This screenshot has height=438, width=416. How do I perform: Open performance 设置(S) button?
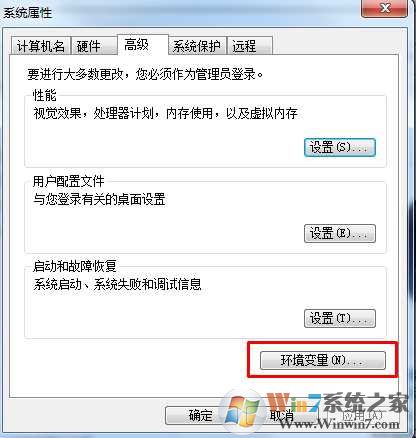click(340, 147)
